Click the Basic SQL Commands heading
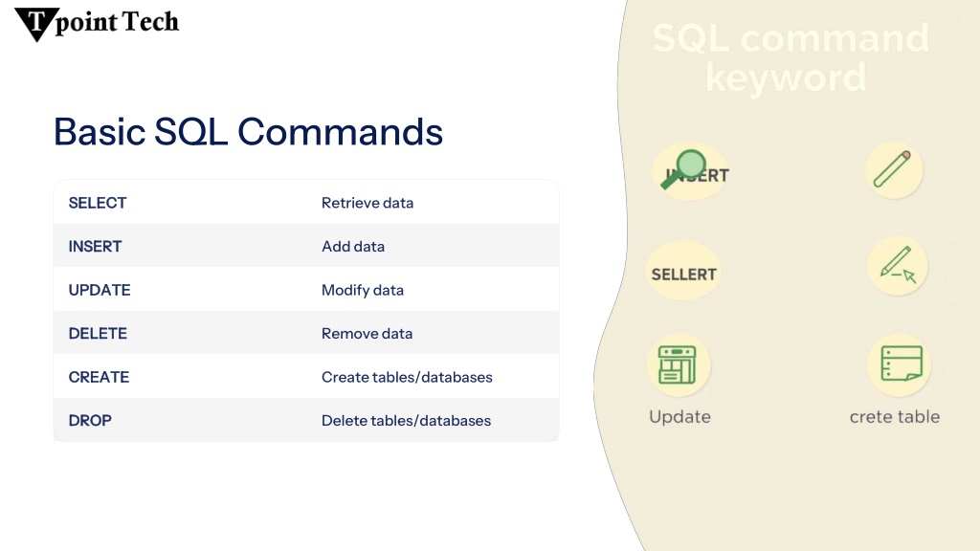Viewport: 980px width, 551px height. click(x=248, y=132)
